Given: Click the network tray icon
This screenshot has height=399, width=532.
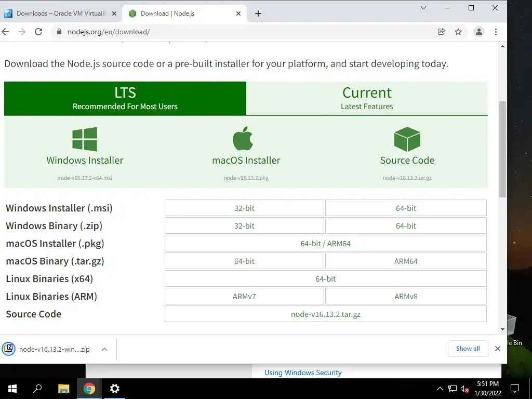Looking at the screenshot, I should (x=453, y=389).
